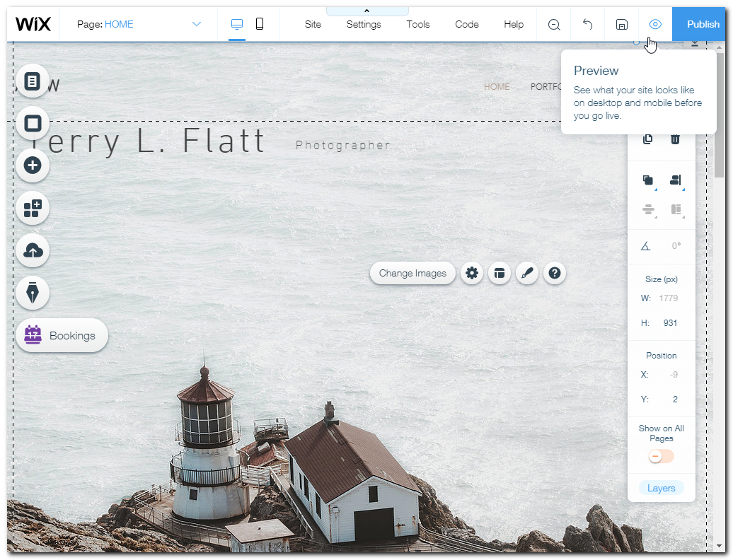
Task: Open the Menus & Pages panel icon
Action: tap(33, 81)
